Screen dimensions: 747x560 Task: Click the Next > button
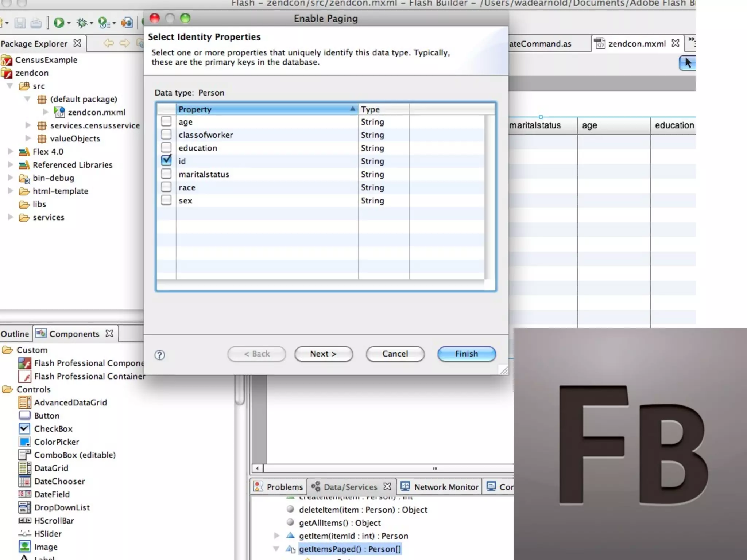[324, 354]
